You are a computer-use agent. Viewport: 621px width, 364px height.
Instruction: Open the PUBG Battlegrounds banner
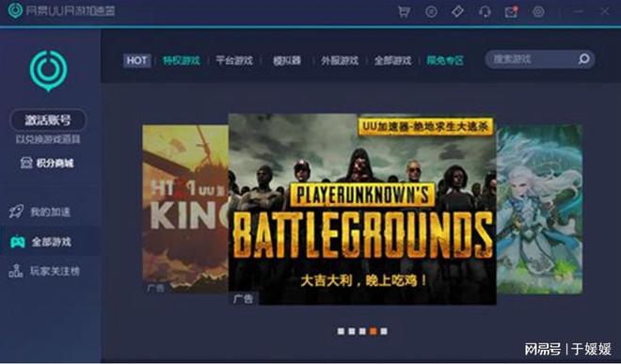pos(362,209)
